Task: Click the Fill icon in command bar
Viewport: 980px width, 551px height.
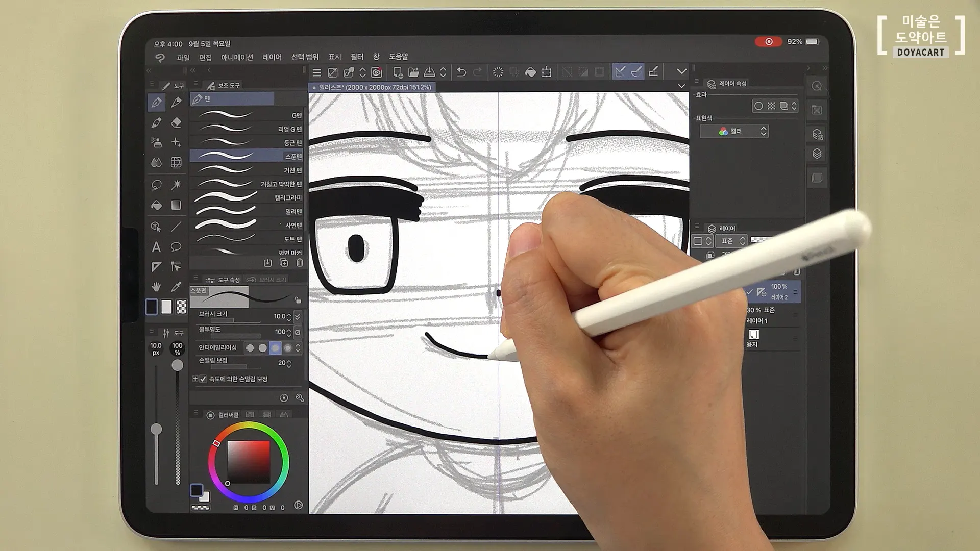Action: [x=530, y=72]
